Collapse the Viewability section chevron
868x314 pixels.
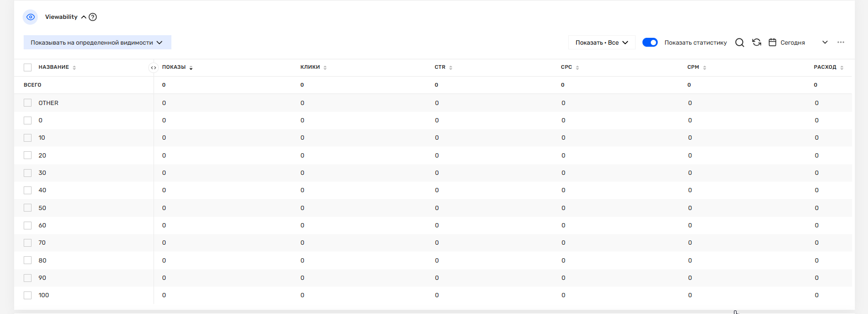(84, 17)
